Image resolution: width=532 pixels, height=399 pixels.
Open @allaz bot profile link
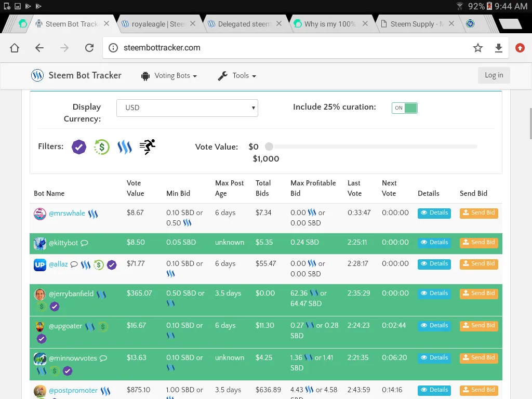click(x=58, y=264)
